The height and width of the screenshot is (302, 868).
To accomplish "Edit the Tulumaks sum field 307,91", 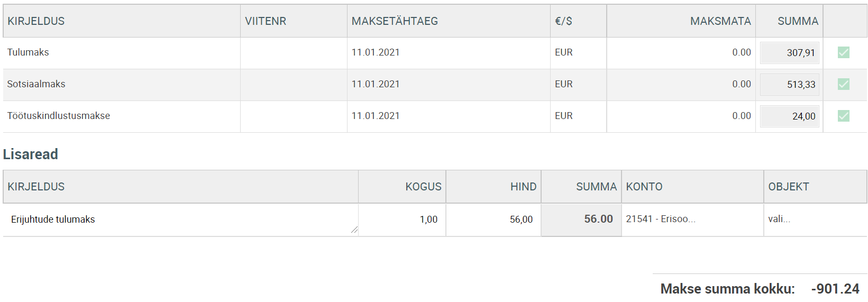I will [789, 53].
